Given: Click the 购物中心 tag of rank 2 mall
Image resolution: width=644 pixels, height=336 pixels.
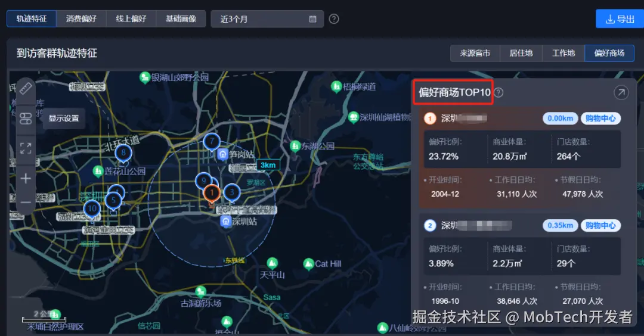Looking at the screenshot, I should pos(600,226).
